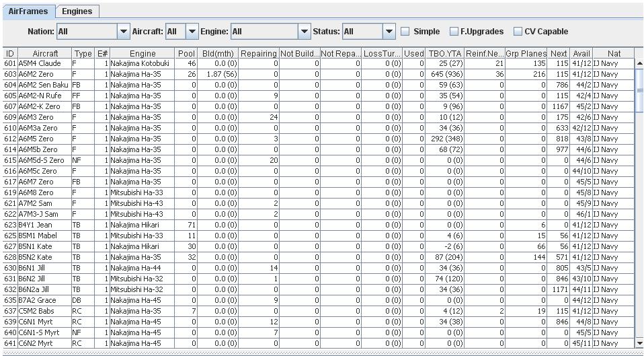This screenshot has width=644, height=356.
Task: Select the B6N2a Jill row
Action: click(319, 289)
